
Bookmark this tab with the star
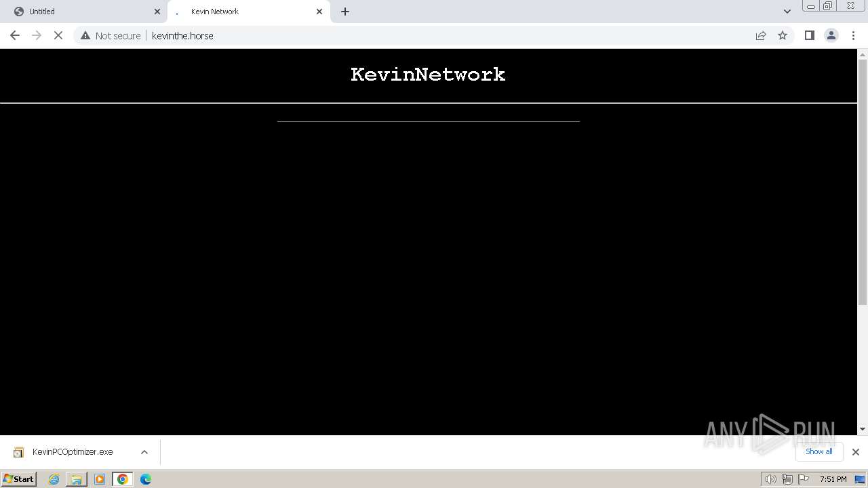pos(783,35)
